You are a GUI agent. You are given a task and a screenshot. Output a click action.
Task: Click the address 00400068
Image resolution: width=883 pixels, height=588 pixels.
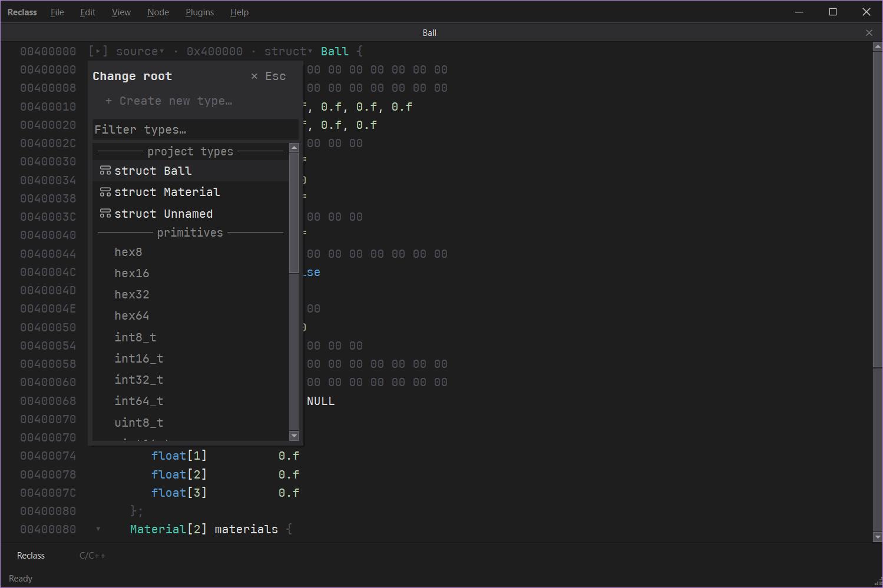[x=48, y=401]
